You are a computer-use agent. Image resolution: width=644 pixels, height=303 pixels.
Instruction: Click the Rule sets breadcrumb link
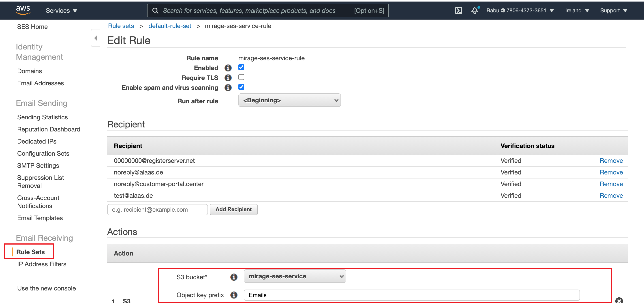point(121,26)
